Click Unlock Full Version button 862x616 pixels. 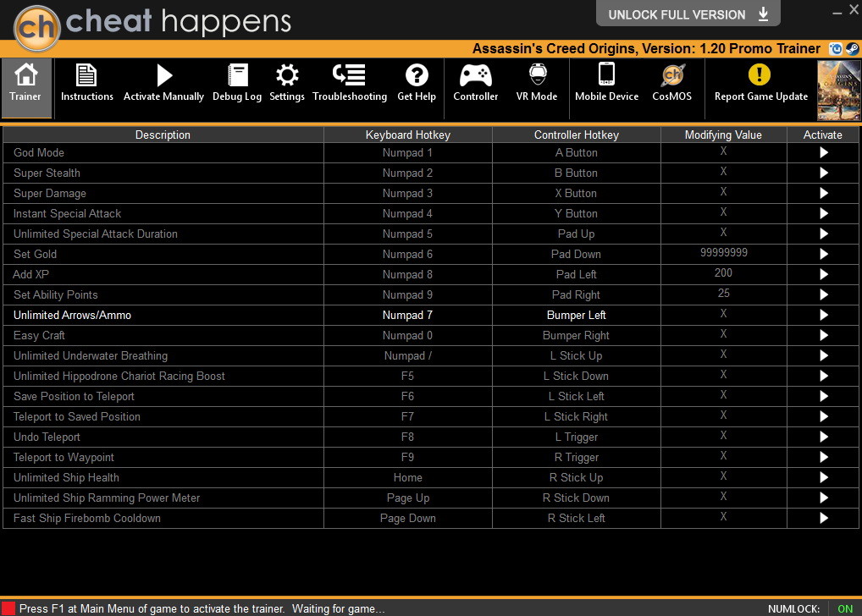pos(688,14)
